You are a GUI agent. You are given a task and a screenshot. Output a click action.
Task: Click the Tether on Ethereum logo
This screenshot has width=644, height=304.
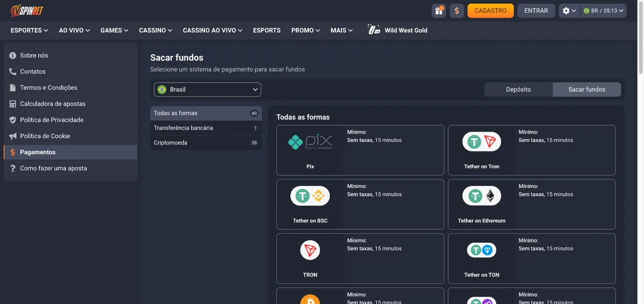click(482, 196)
